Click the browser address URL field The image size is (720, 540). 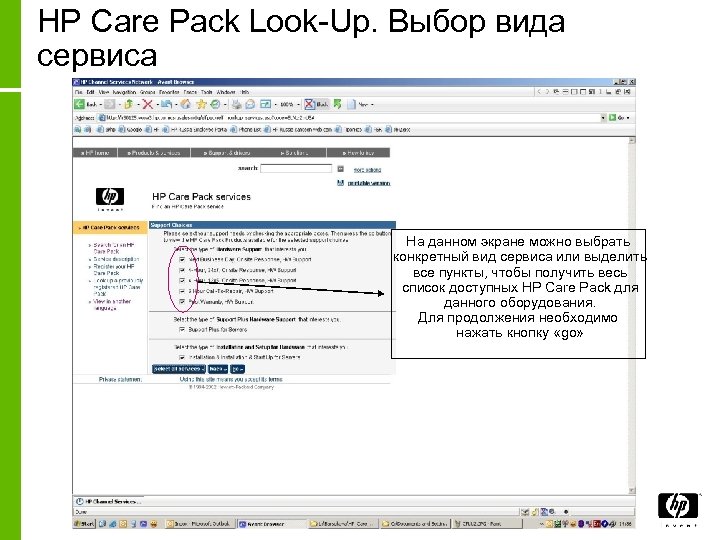(352, 118)
